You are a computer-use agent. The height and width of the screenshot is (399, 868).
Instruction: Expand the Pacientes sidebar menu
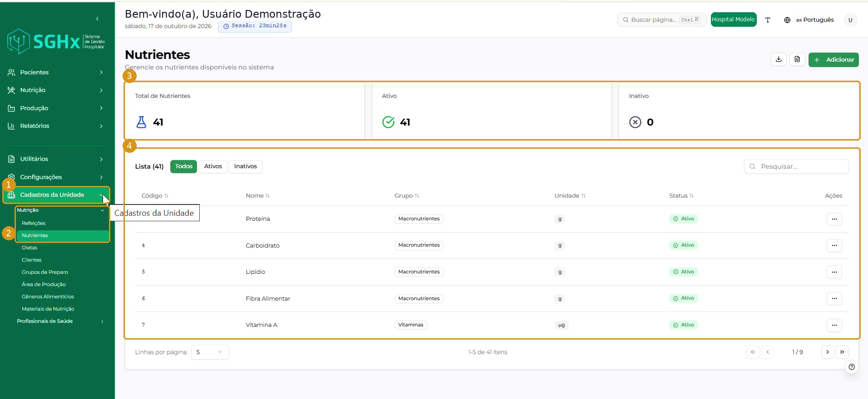click(55, 73)
